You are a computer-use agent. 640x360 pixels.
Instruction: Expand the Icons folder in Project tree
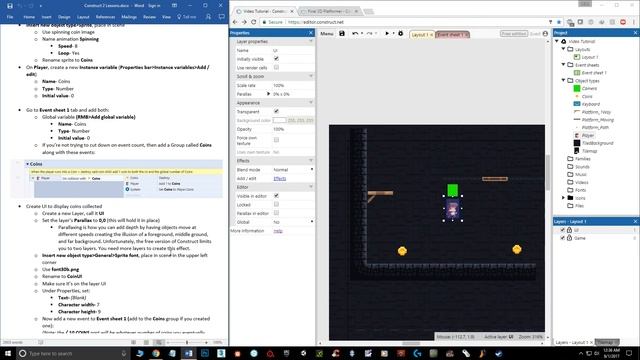pyautogui.click(x=564, y=198)
